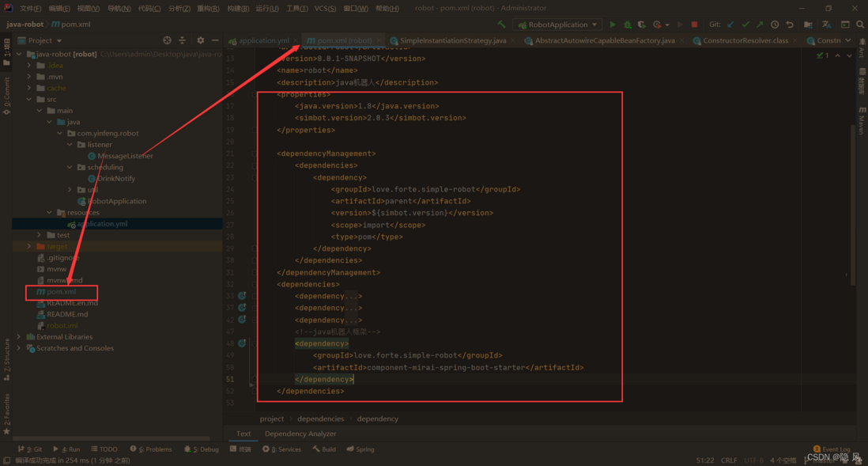The image size is (868, 466).
Task: Open the Spring tool window
Action: [360, 449]
